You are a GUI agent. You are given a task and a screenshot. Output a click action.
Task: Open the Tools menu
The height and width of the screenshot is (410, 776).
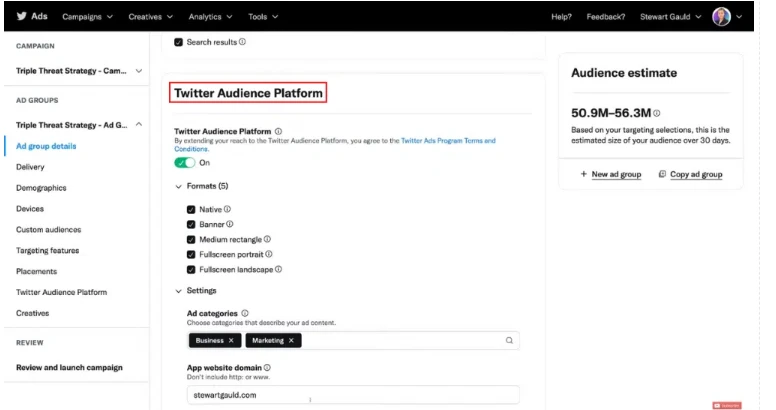point(263,17)
